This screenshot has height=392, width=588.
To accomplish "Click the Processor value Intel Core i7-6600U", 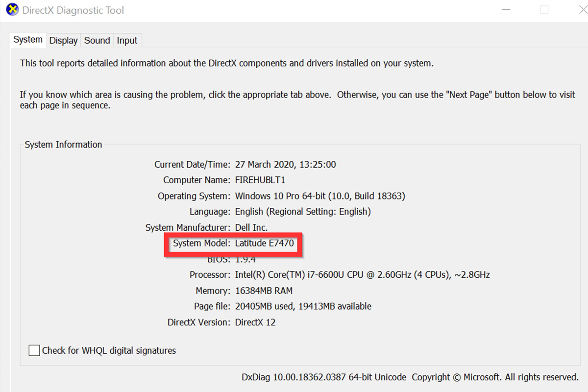I will pyautogui.click(x=363, y=275).
